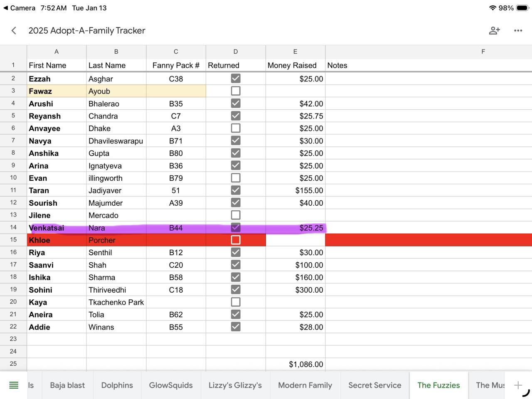Open the share/add people icon
Viewport: 532px width, 399px height.
[x=494, y=30]
